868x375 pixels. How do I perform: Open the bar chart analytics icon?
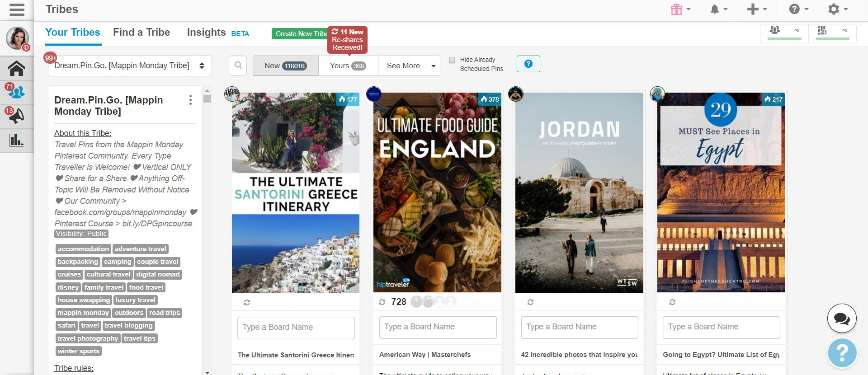tap(16, 140)
